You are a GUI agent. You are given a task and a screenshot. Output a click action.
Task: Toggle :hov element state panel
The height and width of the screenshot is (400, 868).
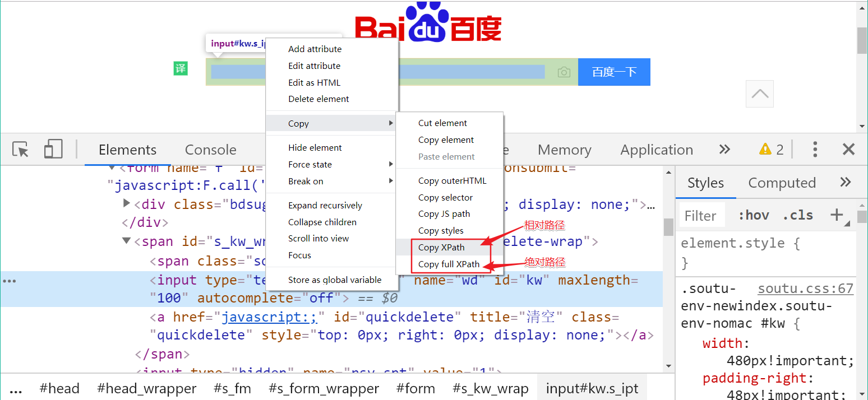[754, 215]
